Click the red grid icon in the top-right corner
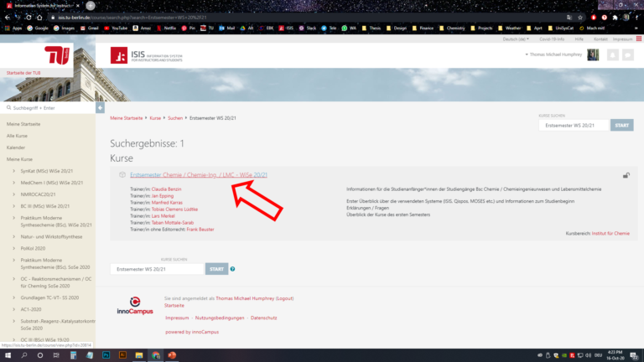Image resolution: width=644 pixels, height=362 pixels. (639, 39)
